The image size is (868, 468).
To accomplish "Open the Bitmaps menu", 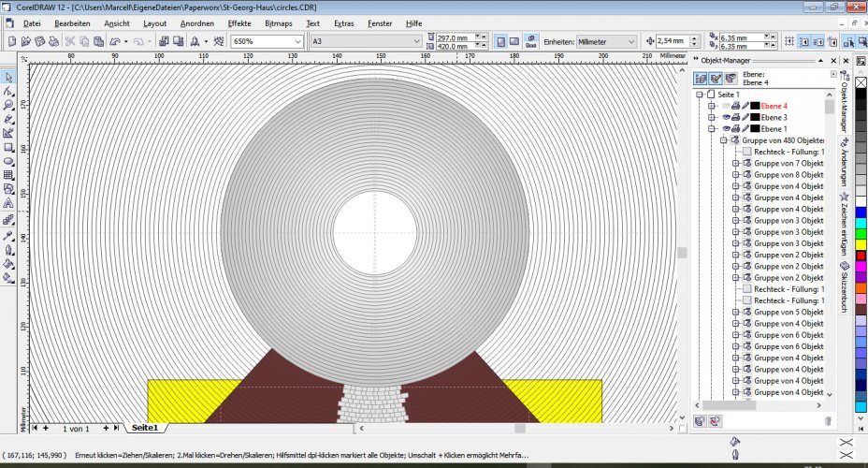I will (279, 23).
